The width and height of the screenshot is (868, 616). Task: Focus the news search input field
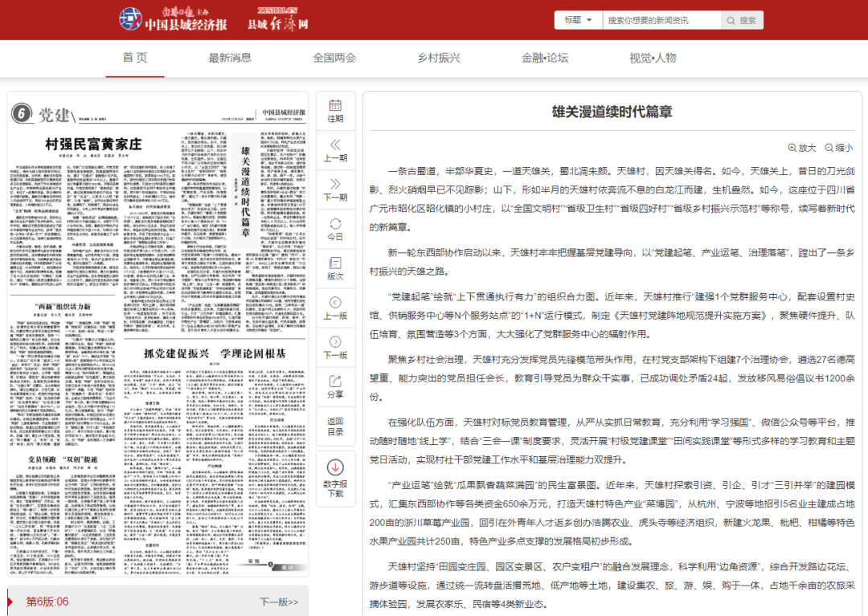pos(661,20)
